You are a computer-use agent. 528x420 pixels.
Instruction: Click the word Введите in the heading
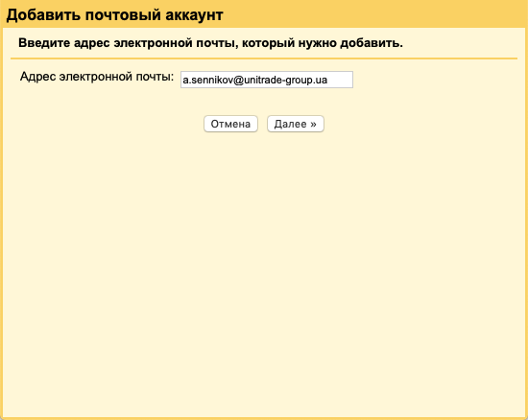(x=44, y=43)
